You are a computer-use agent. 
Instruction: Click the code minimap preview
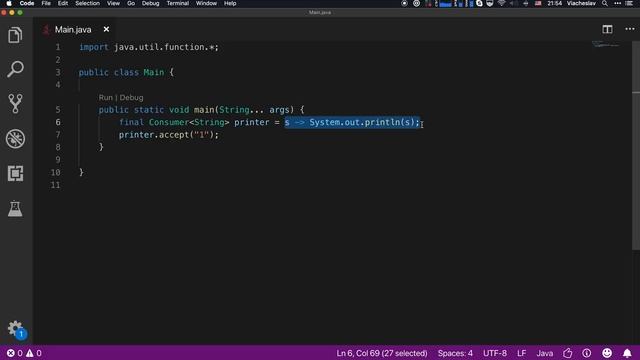[x=606, y=44]
